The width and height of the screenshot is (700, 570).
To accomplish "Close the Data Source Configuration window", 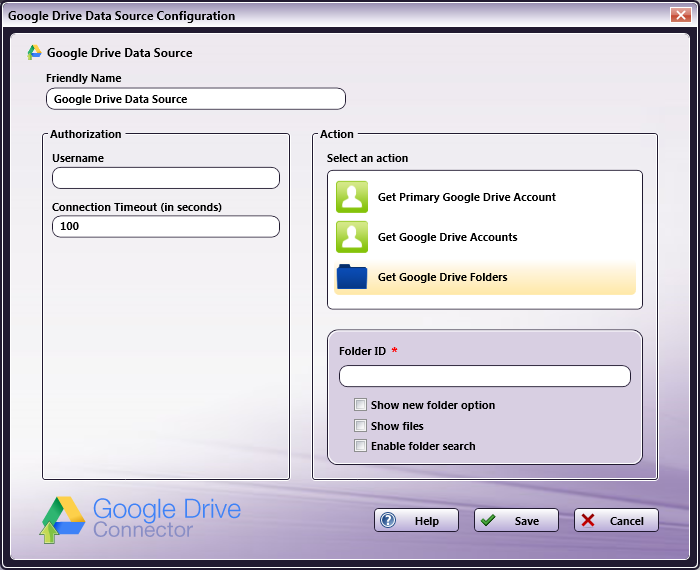I will click(x=681, y=15).
